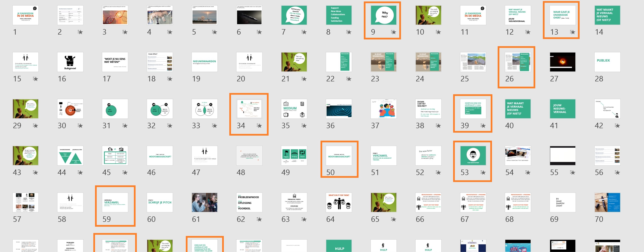Select slide 51 'Verzamel' thumbnail

coord(383,156)
